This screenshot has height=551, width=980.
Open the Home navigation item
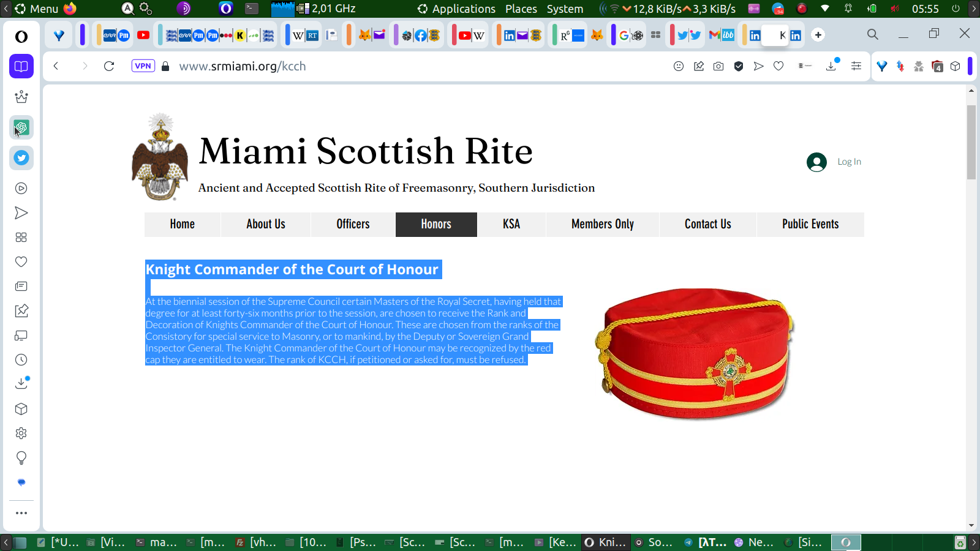click(183, 224)
